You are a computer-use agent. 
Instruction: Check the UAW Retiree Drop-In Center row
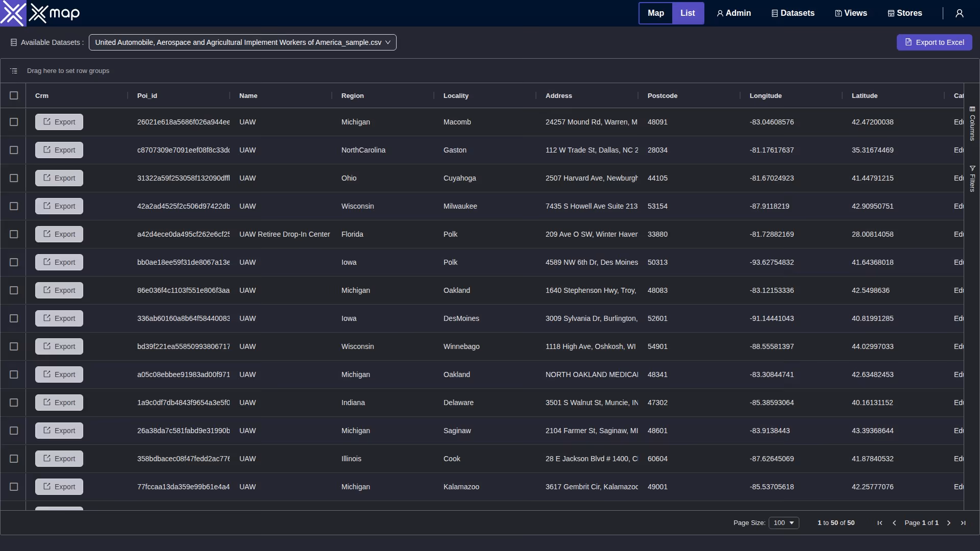pyautogui.click(x=14, y=234)
